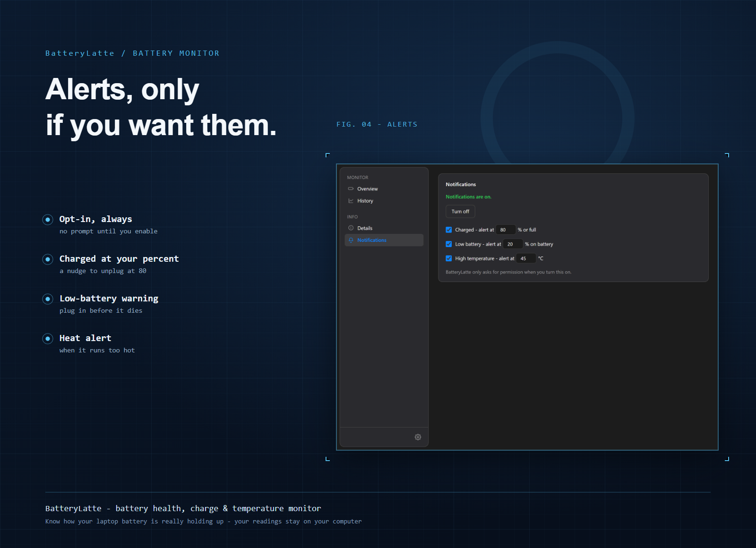Switch to the History page
The image size is (756, 548).
coord(384,201)
